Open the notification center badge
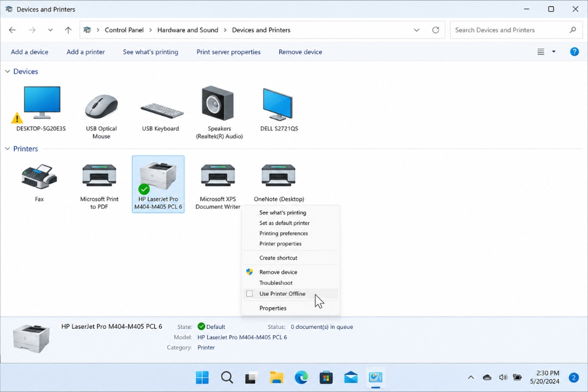 (x=573, y=377)
